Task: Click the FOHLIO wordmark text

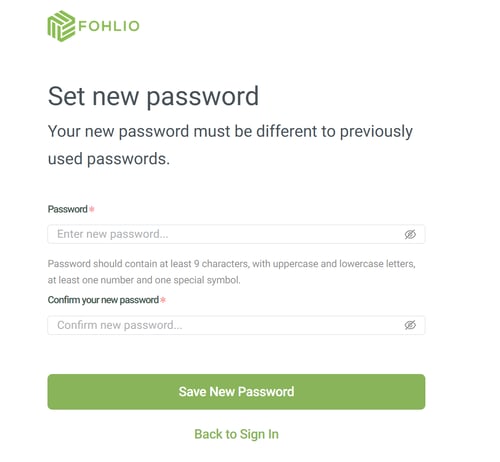Action: (x=109, y=26)
